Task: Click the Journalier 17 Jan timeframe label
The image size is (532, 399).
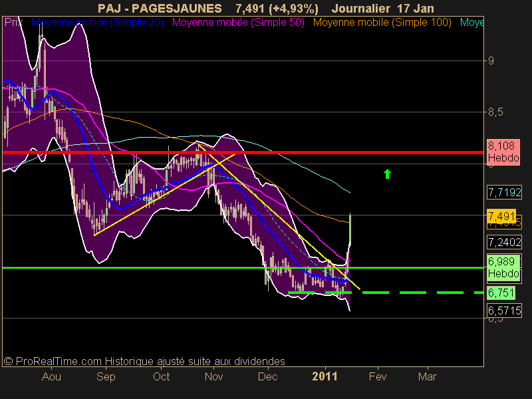Action: [x=383, y=8]
